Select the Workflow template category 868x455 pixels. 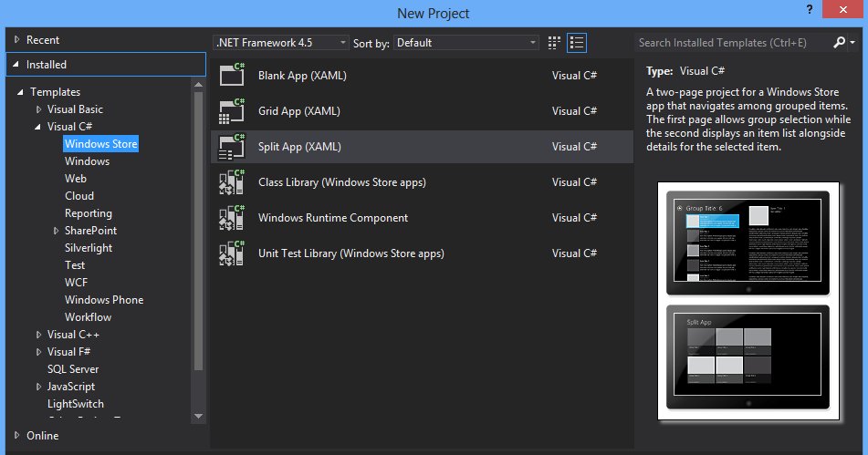click(x=88, y=316)
